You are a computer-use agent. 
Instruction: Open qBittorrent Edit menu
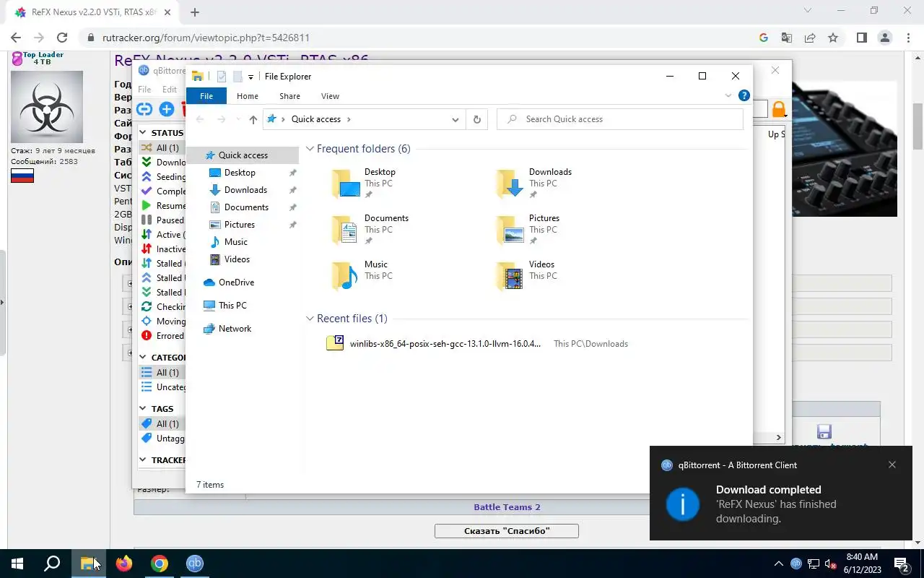coord(170,90)
